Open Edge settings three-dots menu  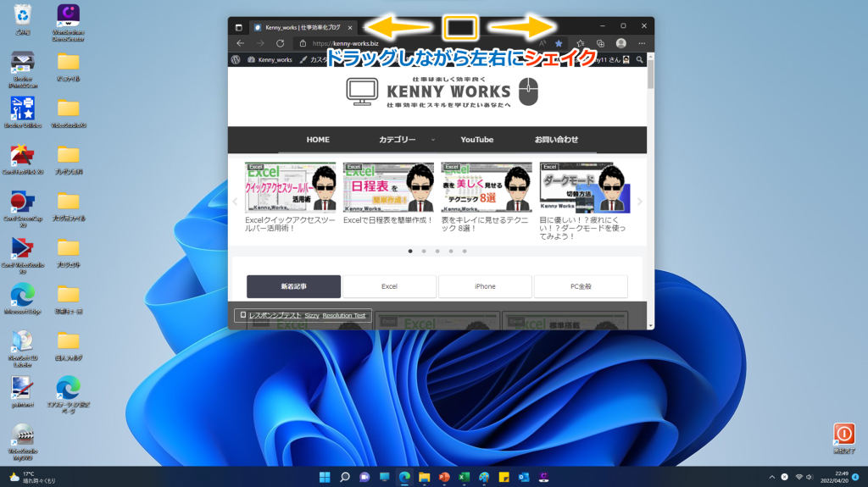coord(642,43)
